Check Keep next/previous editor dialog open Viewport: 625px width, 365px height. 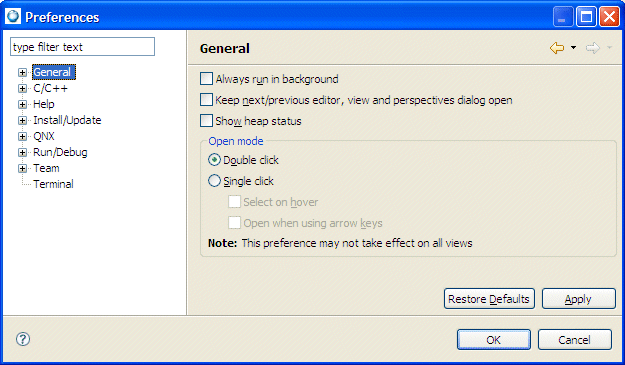(x=206, y=100)
